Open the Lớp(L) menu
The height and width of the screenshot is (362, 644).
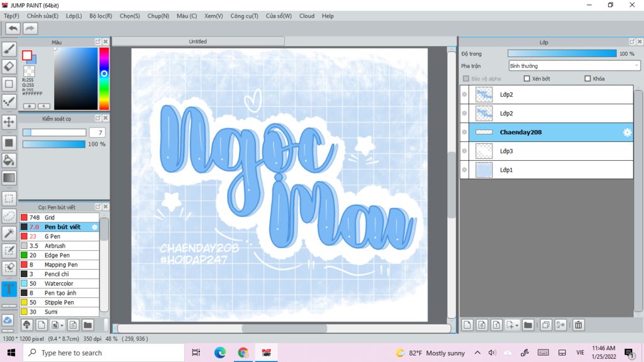point(74,16)
